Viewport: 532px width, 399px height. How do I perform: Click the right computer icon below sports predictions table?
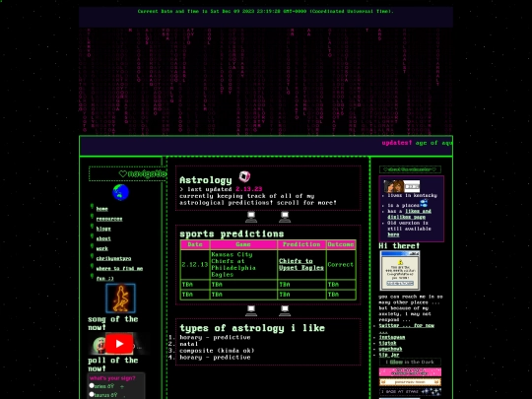[285, 310]
